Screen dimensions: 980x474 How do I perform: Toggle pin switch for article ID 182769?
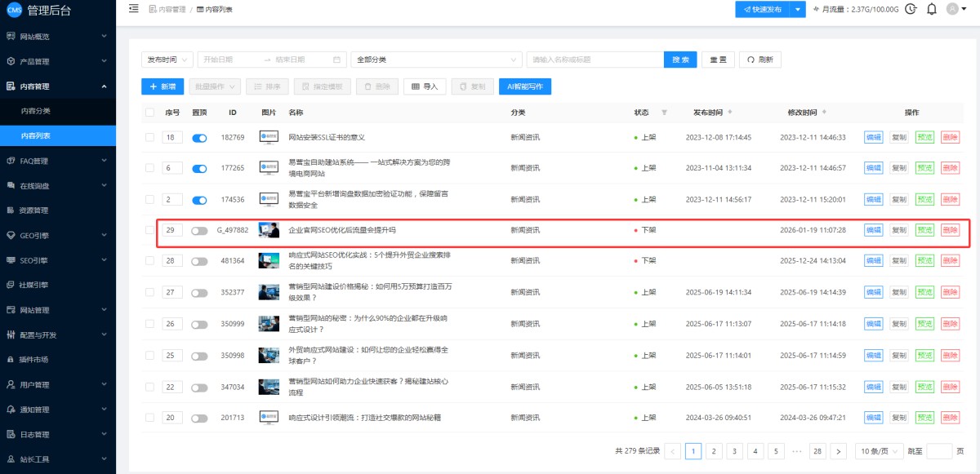pyautogui.click(x=199, y=138)
